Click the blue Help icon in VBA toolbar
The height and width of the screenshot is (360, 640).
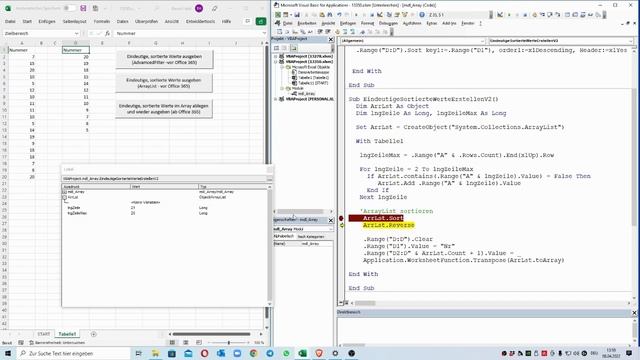(x=422, y=15)
